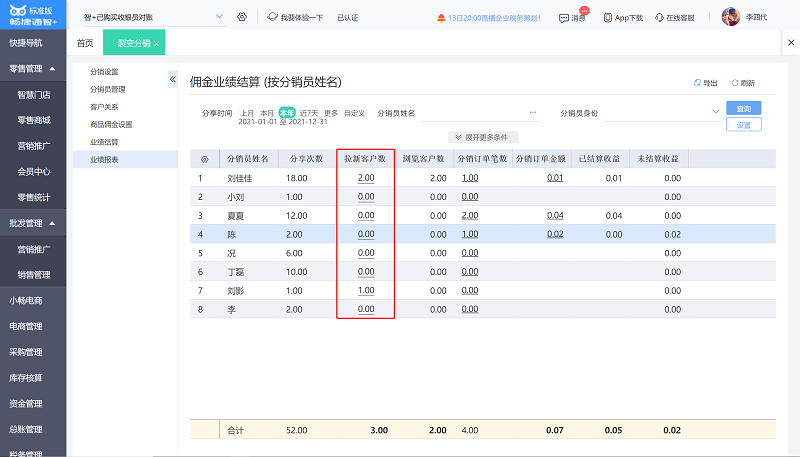Click the App下载 download icon
The width and height of the screenshot is (800, 457).
606,17
